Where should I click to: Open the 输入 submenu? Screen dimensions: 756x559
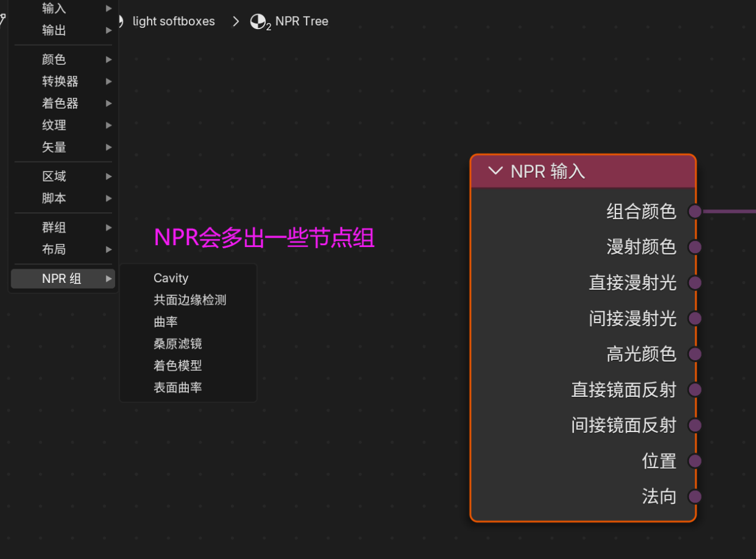63,8
